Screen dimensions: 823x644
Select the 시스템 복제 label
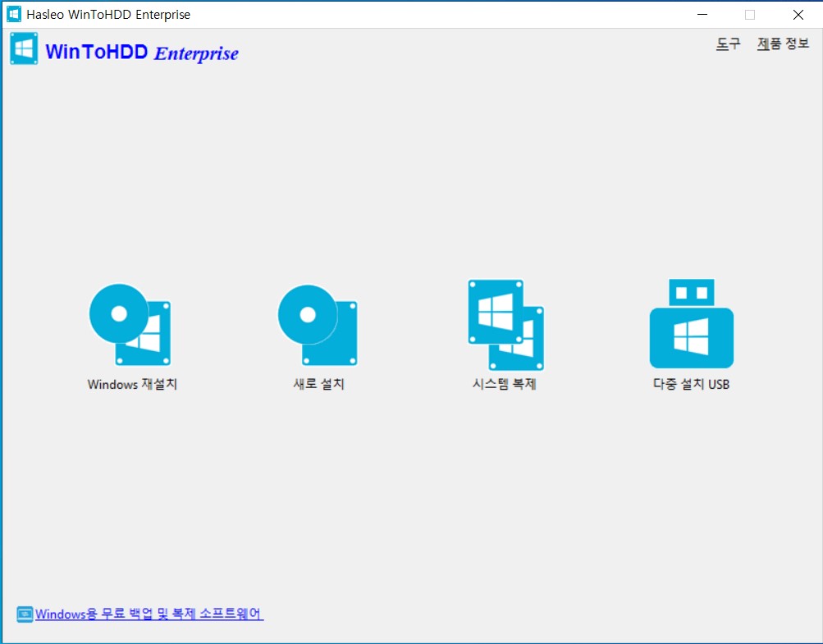click(x=504, y=384)
